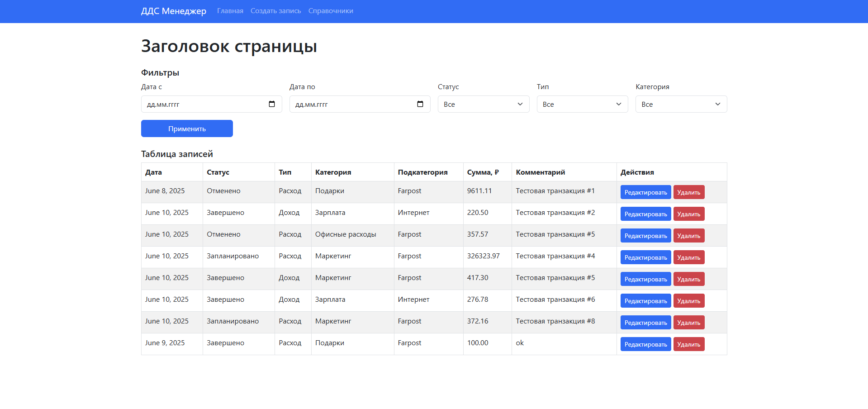
Task: Open the calendar picker for "Дата по"
Action: (420, 104)
